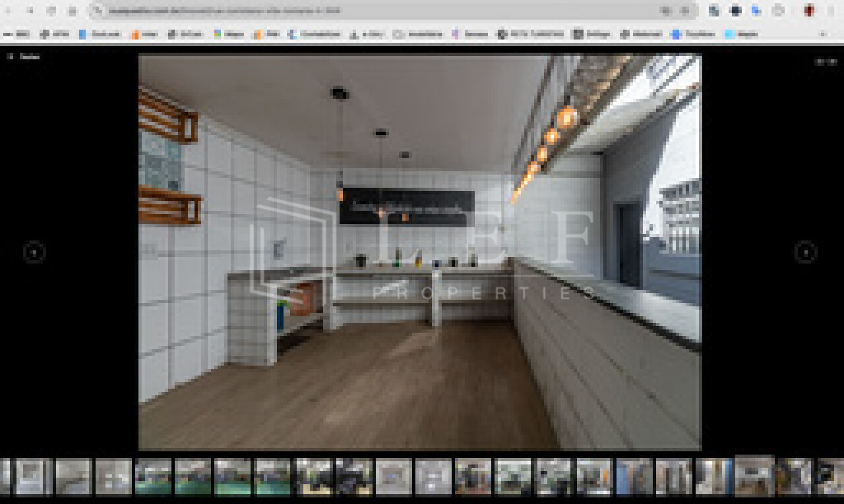Click the photo counter in the top-right corner
The image size is (844, 504).
tap(826, 61)
